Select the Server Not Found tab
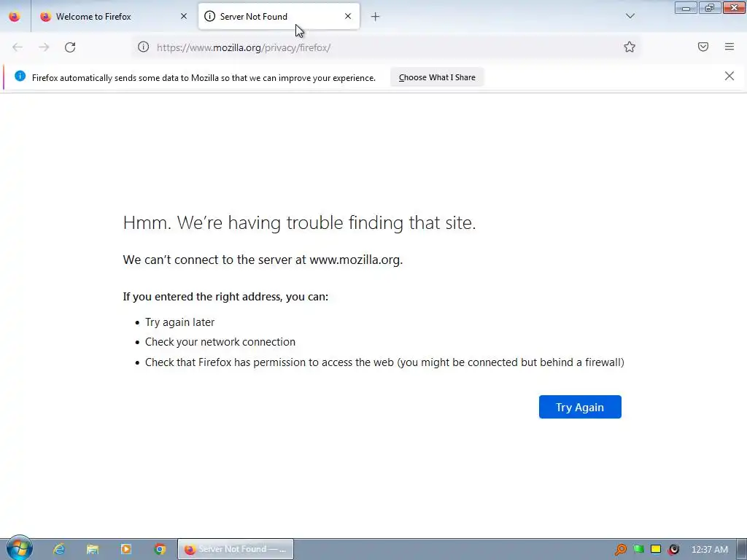This screenshot has width=747, height=560. tap(279, 16)
